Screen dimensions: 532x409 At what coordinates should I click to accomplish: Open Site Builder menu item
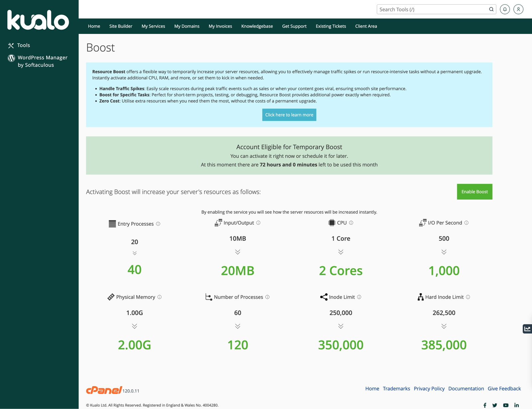coord(121,26)
